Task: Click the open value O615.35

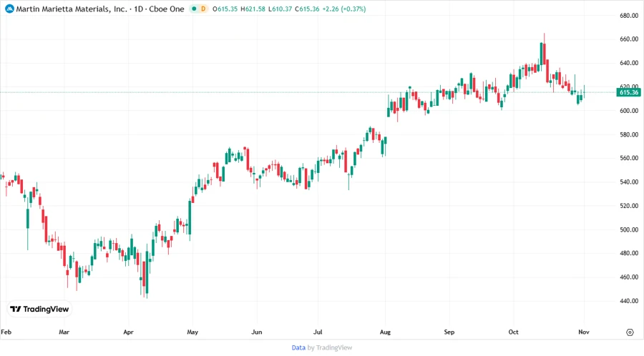Action: point(225,9)
